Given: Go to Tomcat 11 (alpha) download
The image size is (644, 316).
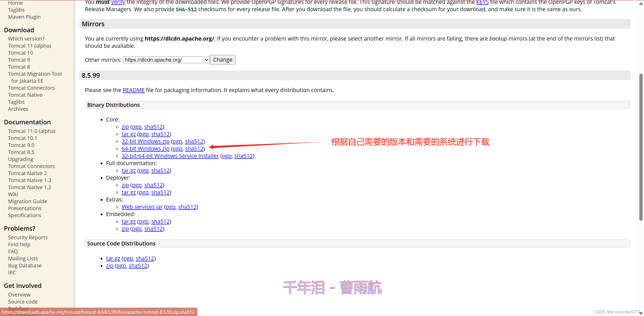Looking at the screenshot, I should pyautogui.click(x=29, y=46).
